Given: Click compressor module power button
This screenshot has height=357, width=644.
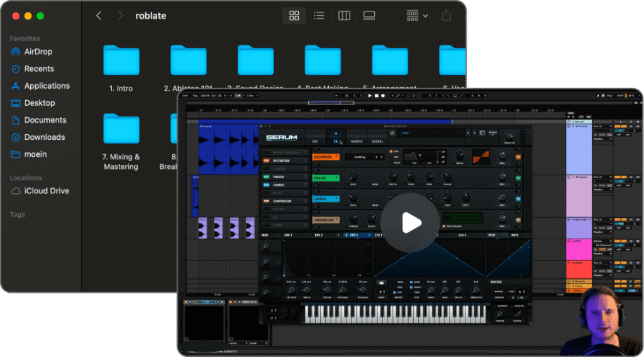Looking at the screenshot, I should pos(518,220).
